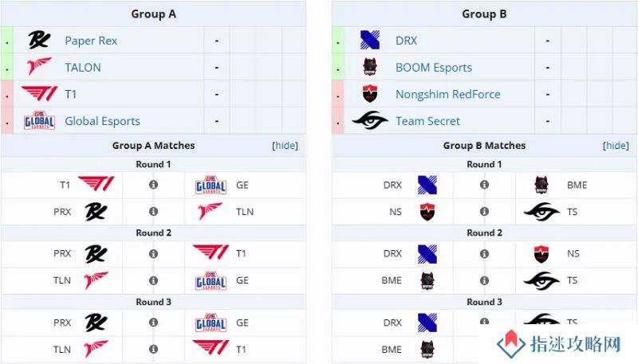Open info icon for DRX vs BME match

click(x=484, y=185)
